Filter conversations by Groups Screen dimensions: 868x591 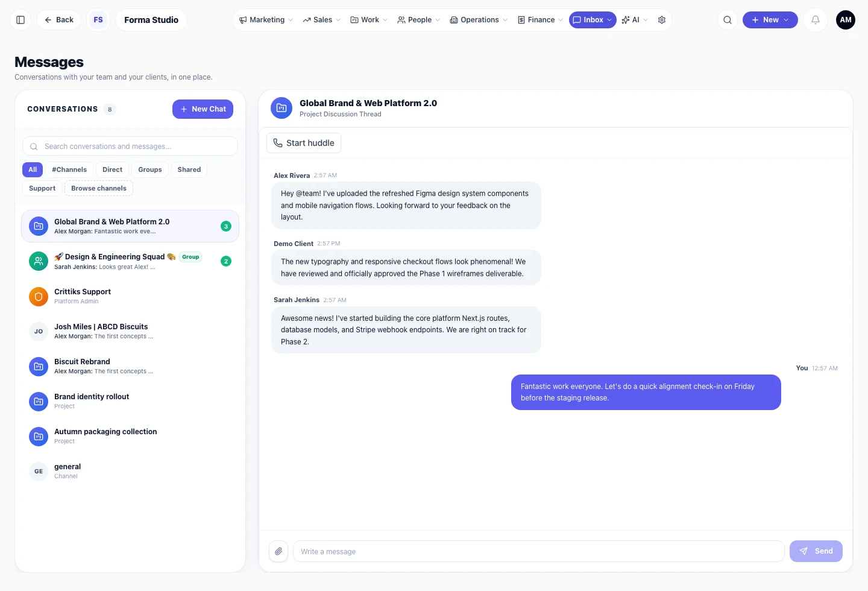(x=150, y=170)
